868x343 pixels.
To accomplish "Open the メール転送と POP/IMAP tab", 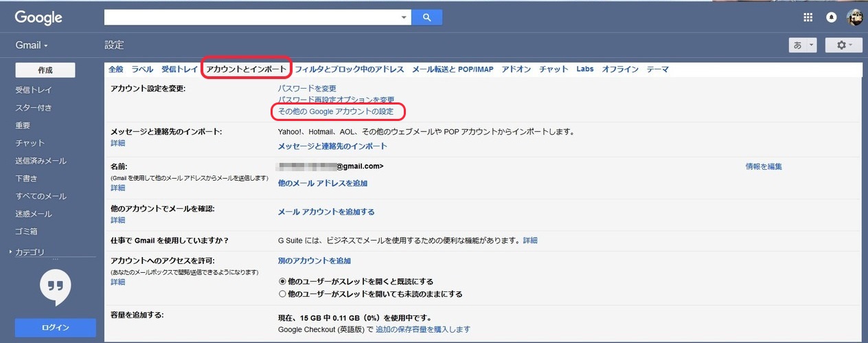I will pyautogui.click(x=453, y=69).
